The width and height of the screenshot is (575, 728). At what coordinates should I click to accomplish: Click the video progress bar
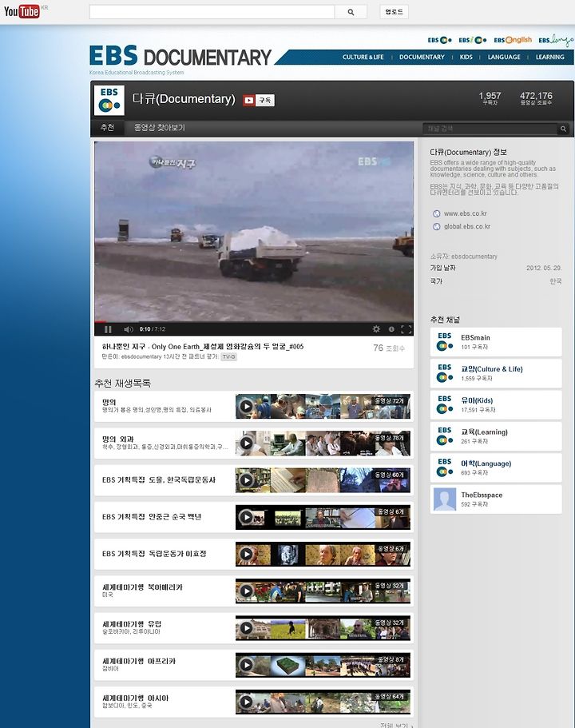tap(254, 321)
